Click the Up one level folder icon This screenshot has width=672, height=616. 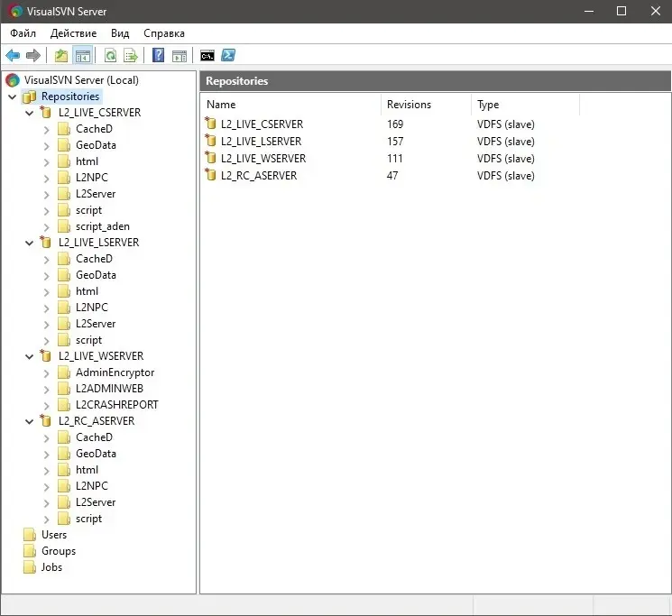click(61, 56)
